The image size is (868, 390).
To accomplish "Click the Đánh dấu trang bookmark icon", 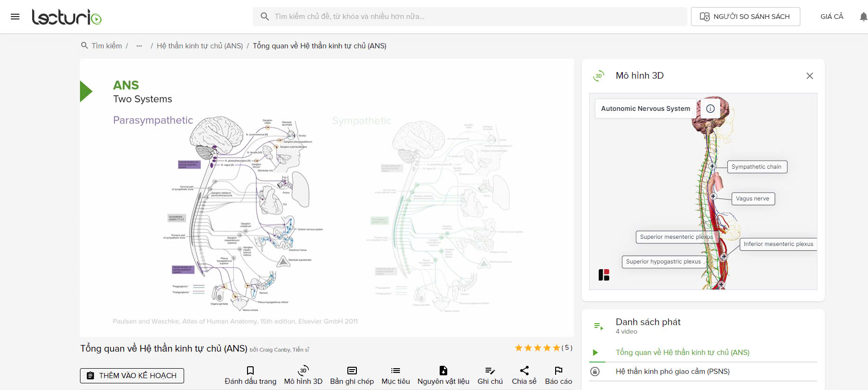I will click(250, 371).
